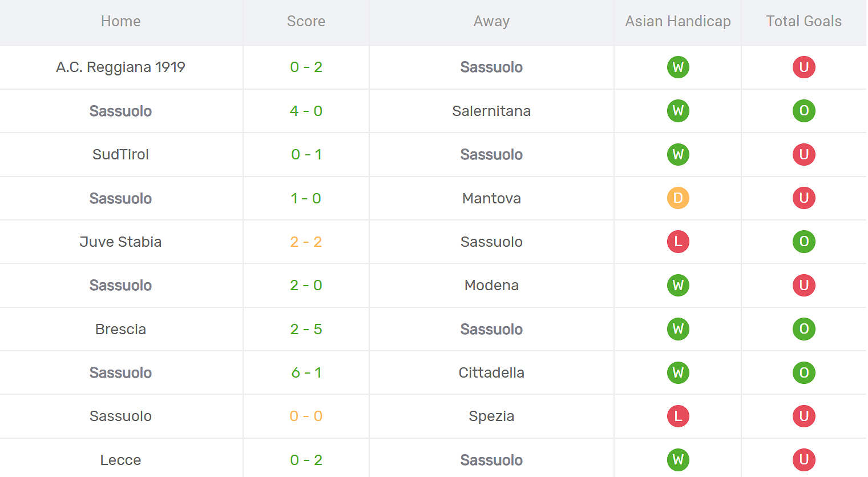Click the Sassuolo link on Salernitana row

(120, 111)
